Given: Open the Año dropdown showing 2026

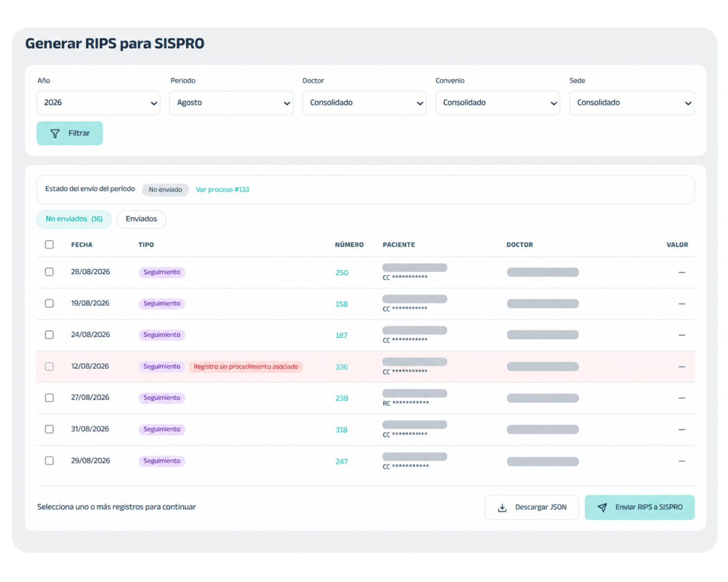Looking at the screenshot, I should [98, 103].
